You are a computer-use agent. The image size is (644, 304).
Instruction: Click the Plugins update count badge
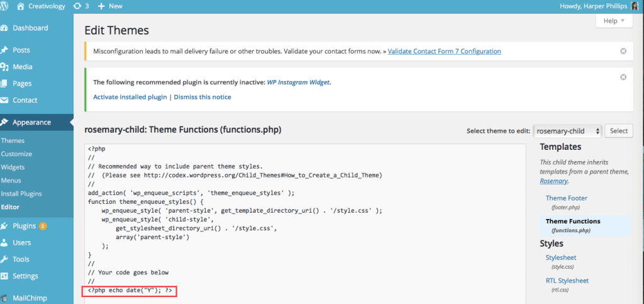pyautogui.click(x=43, y=226)
